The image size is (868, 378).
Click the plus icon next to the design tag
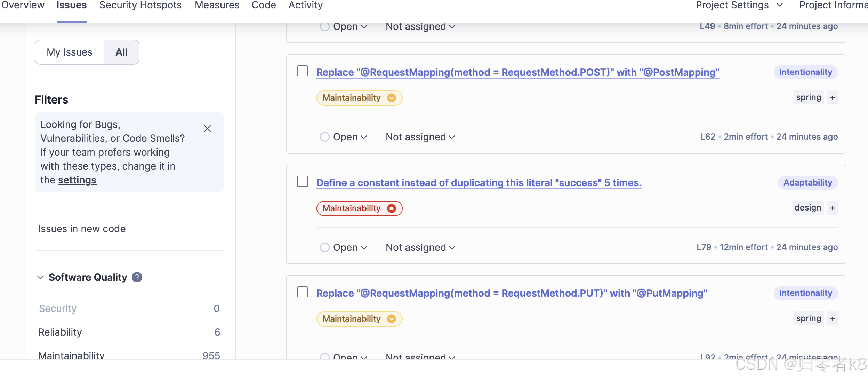coord(832,207)
